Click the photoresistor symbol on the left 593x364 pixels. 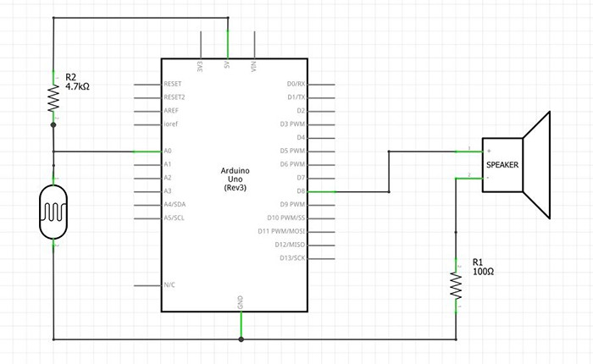tap(53, 212)
